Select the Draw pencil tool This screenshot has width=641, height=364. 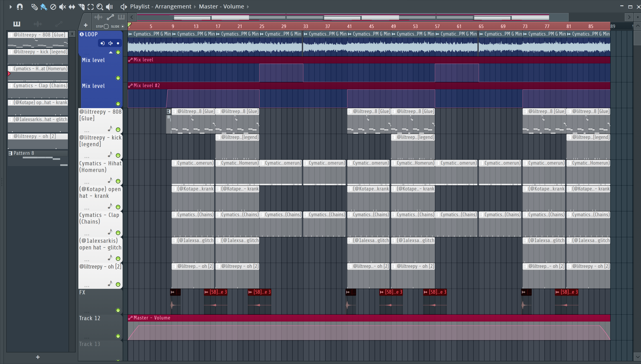coord(34,7)
